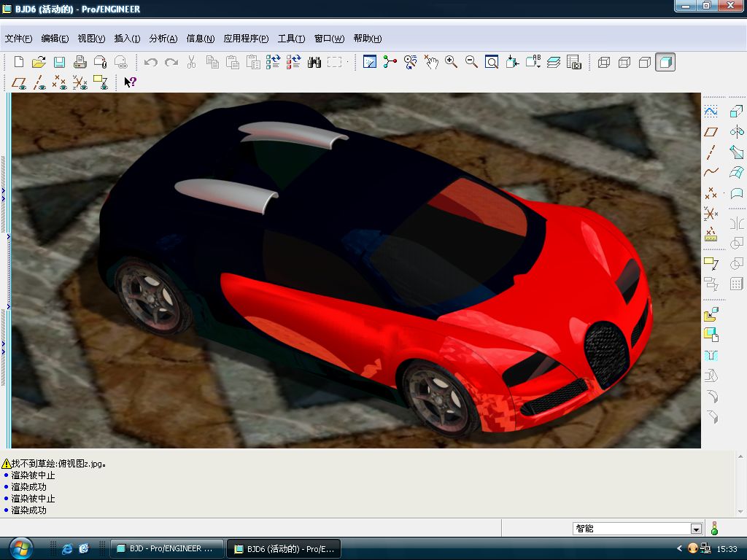The image size is (747, 560).
Task: Click the context-sensitive help icon
Action: 130,82
